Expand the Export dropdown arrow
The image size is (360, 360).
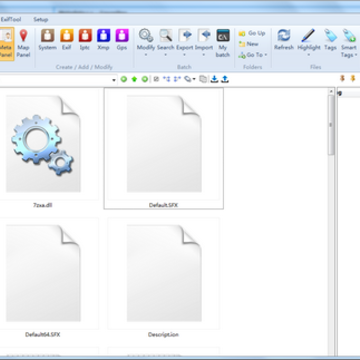point(184,55)
